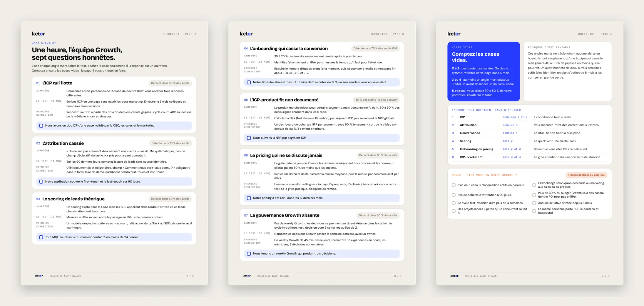Click 'CHECKLIST · PAGE 3' header label
This screenshot has height=306, width=644.
pyautogui.click(x=387, y=34)
